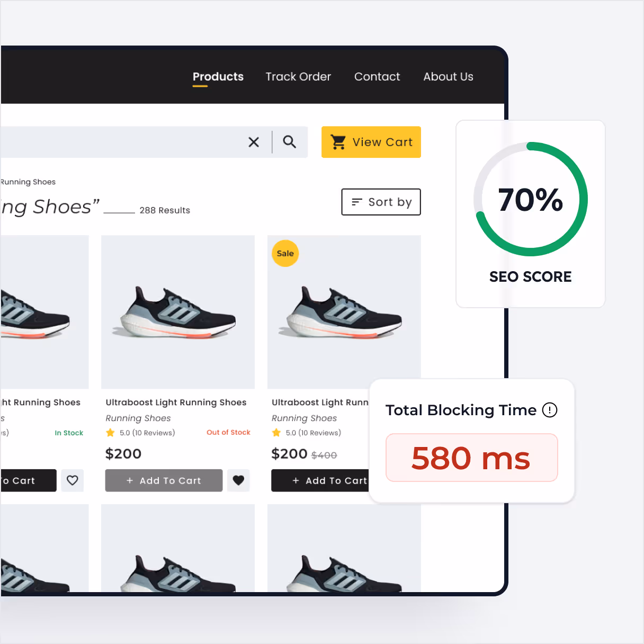This screenshot has width=644, height=644.
Task: Add the Sale shoe to cart
Action: click(x=320, y=480)
